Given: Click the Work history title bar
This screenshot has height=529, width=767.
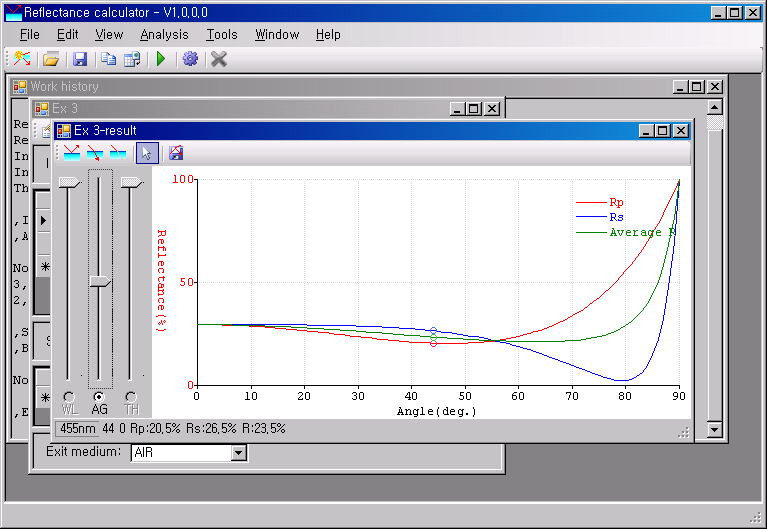Looking at the screenshot, I should (x=368, y=87).
